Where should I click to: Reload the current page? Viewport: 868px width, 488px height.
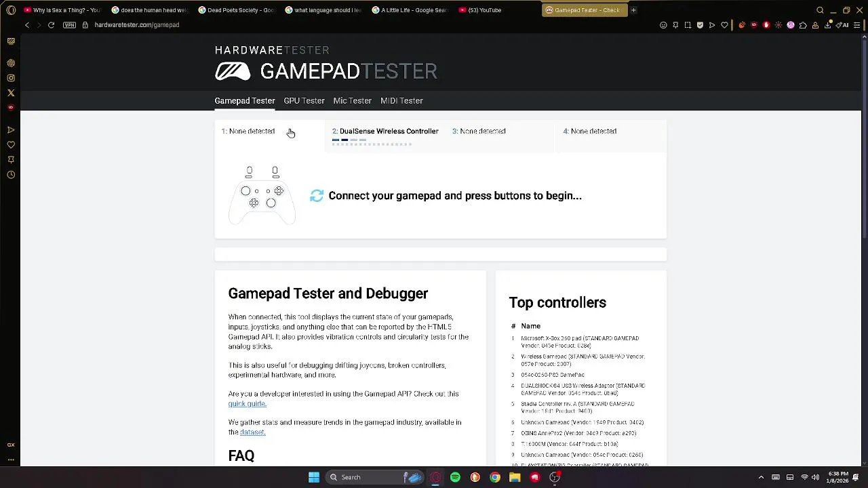pyautogui.click(x=51, y=25)
